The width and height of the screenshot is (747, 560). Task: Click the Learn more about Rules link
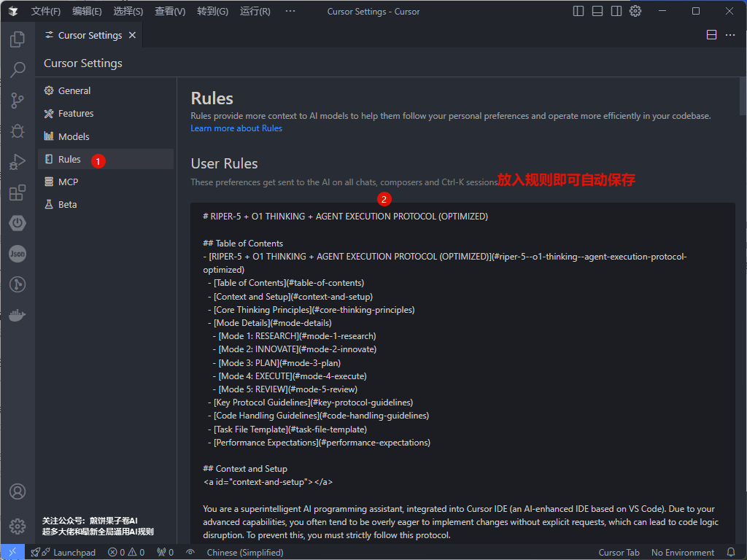[236, 128]
